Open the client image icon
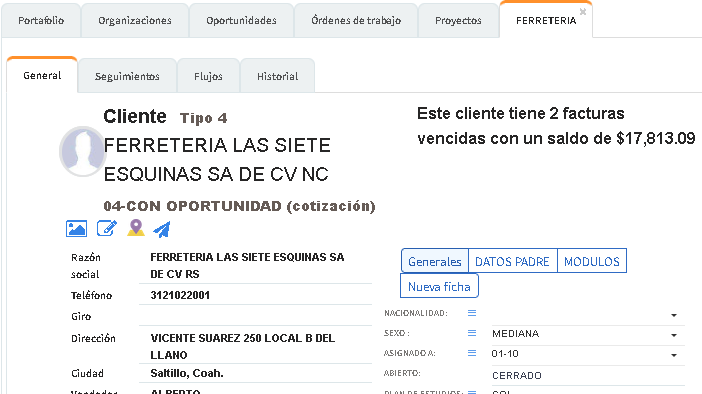 [76, 228]
